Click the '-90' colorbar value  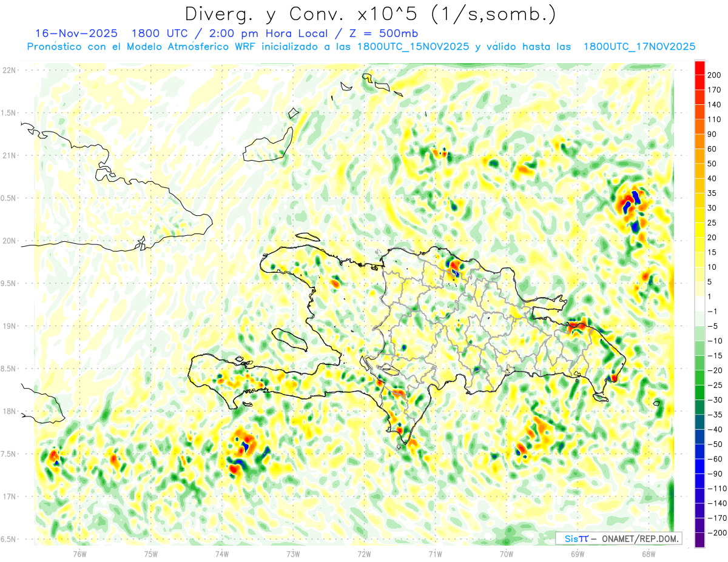(715, 474)
